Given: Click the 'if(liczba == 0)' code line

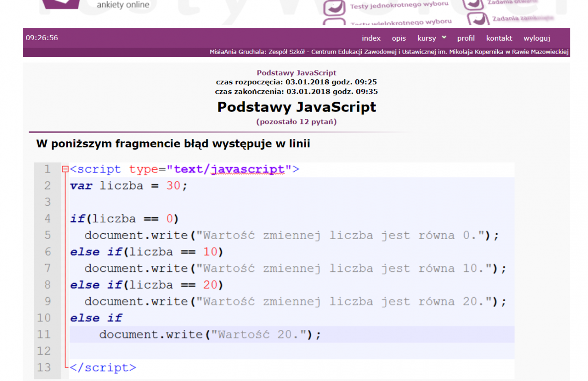Looking at the screenshot, I should (124, 219).
